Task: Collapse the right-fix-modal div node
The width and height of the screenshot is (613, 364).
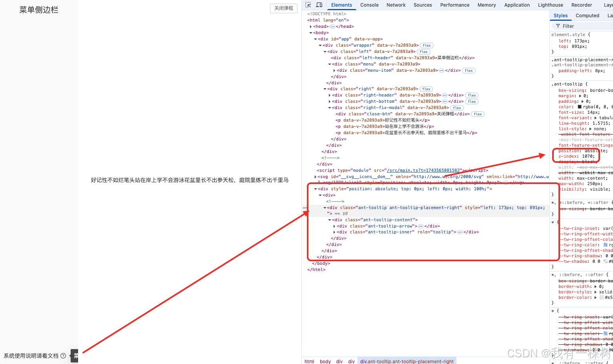Action: [330, 108]
